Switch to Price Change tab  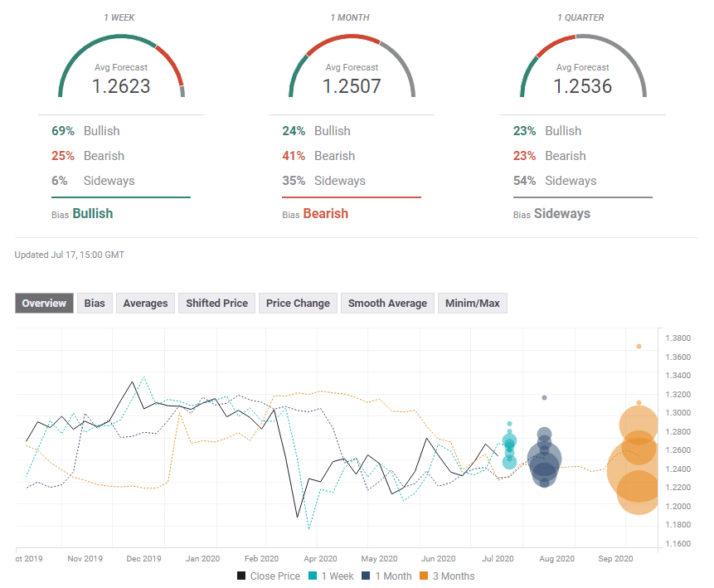pos(298,304)
